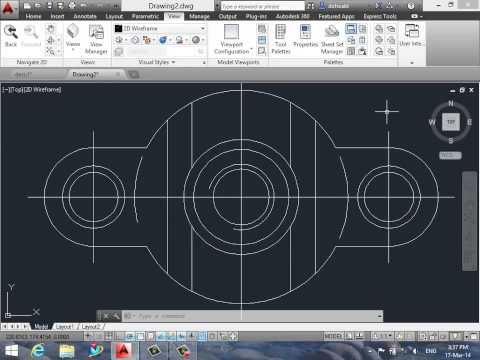Open annotation scale 1:1 dropdown
Screen dimensions: 480x360
(384, 336)
